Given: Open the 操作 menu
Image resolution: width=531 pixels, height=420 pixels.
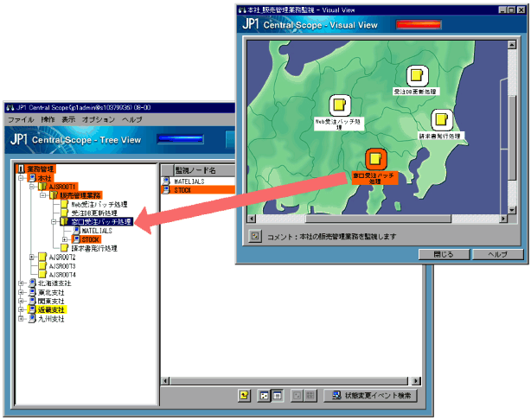Looking at the screenshot, I should 48,119.
